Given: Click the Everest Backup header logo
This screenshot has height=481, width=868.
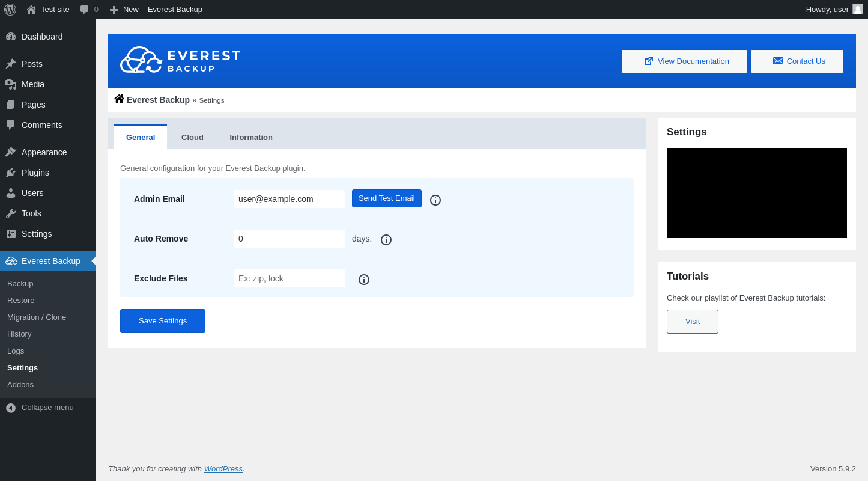Looking at the screenshot, I should (180, 60).
